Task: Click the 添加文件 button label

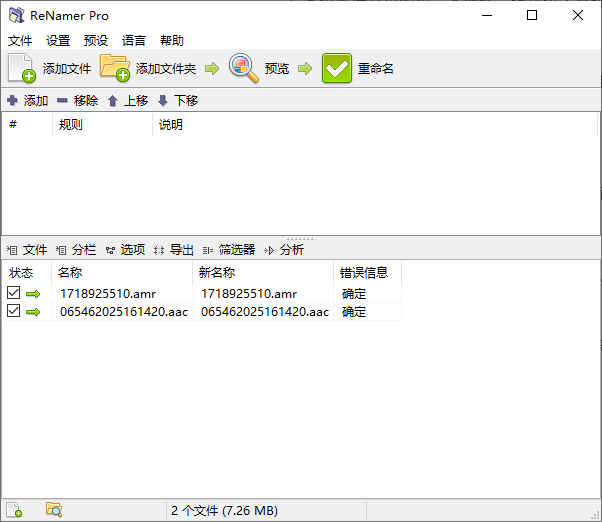Action: (x=67, y=69)
